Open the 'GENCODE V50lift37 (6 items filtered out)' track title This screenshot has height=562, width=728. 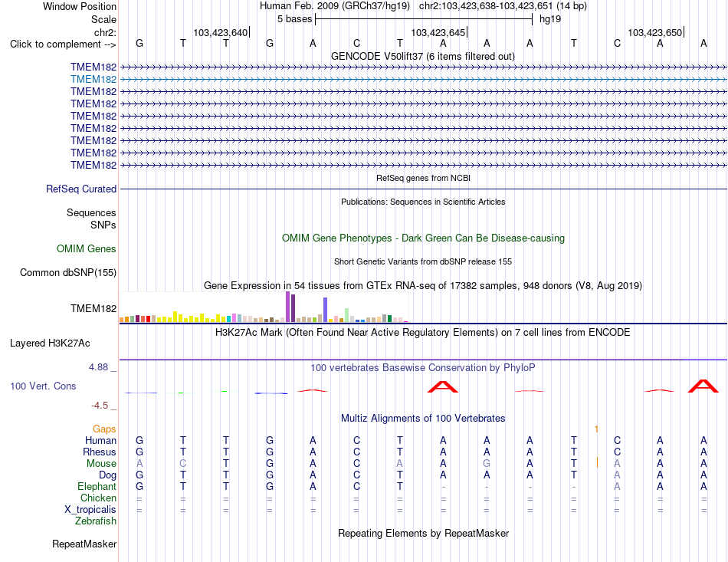(x=423, y=56)
